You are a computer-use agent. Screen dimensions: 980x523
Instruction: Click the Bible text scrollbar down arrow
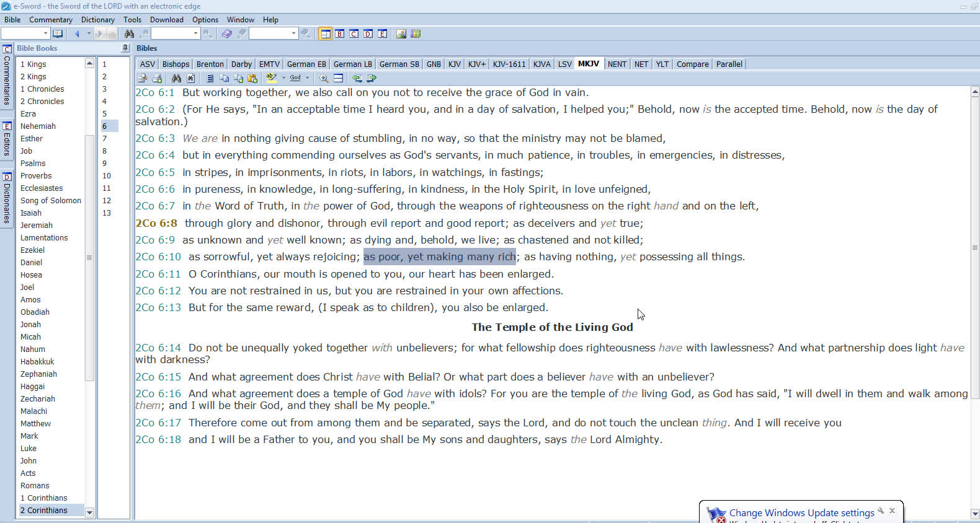coord(974,514)
